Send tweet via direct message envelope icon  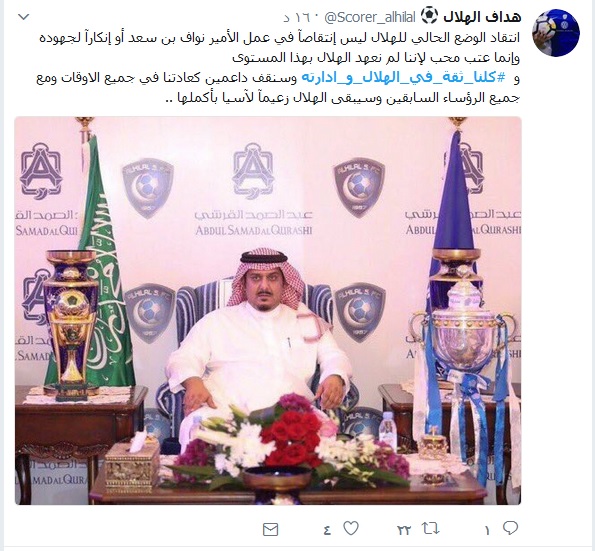click(271, 529)
